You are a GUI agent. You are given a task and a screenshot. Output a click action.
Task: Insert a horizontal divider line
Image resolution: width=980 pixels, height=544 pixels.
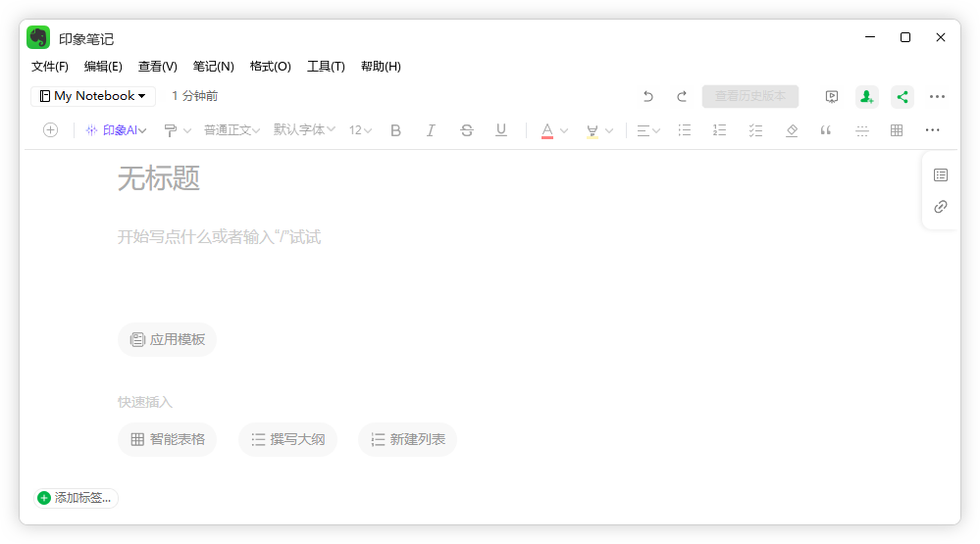862,130
